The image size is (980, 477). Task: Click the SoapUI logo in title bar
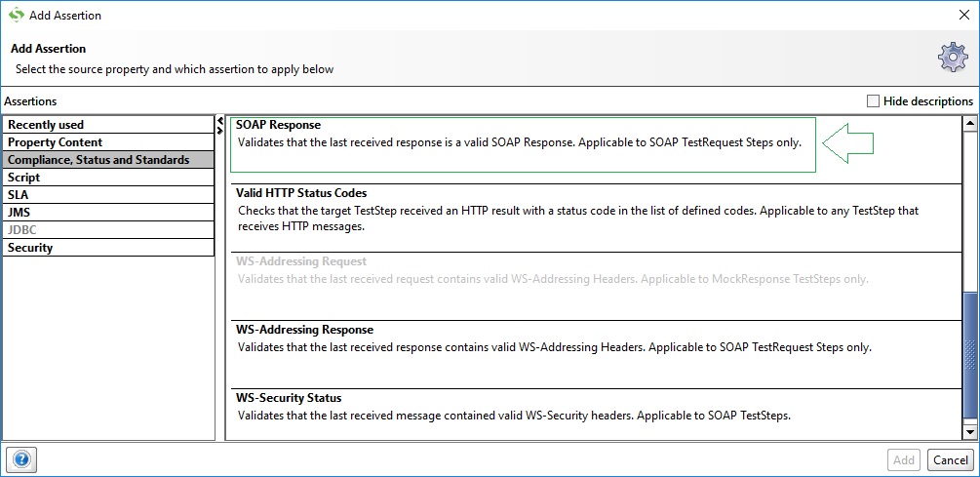17,15
